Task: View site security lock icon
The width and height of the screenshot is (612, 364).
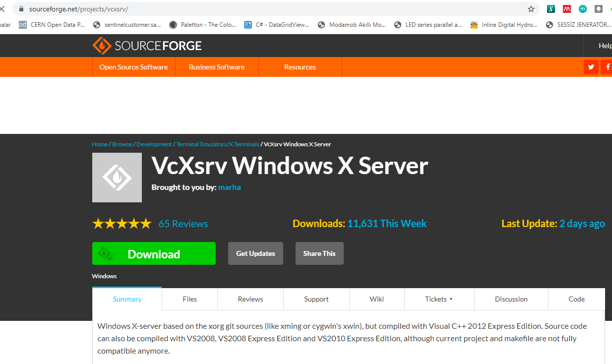Action: [x=21, y=9]
